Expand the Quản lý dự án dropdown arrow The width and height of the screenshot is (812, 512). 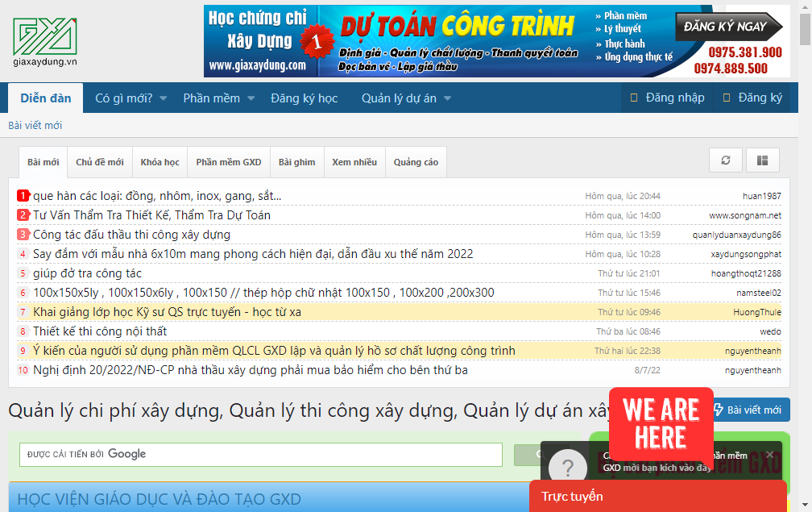(x=447, y=98)
